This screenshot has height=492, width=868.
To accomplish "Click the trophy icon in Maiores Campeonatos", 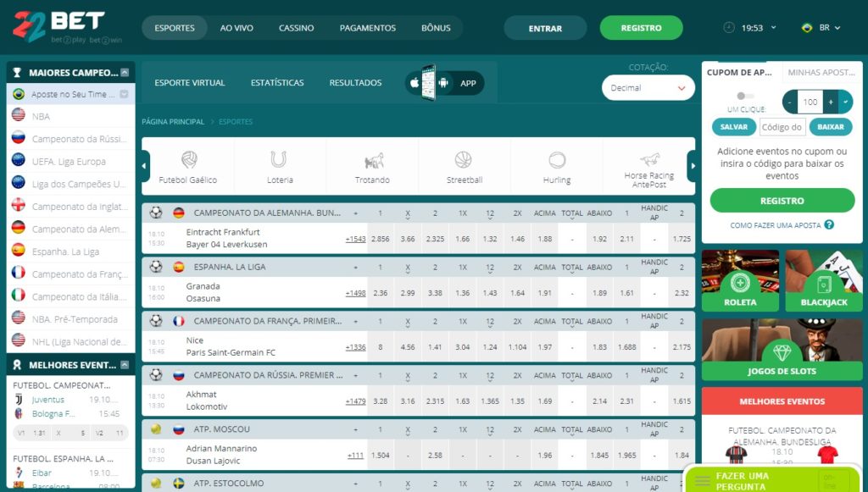I will [x=17, y=73].
